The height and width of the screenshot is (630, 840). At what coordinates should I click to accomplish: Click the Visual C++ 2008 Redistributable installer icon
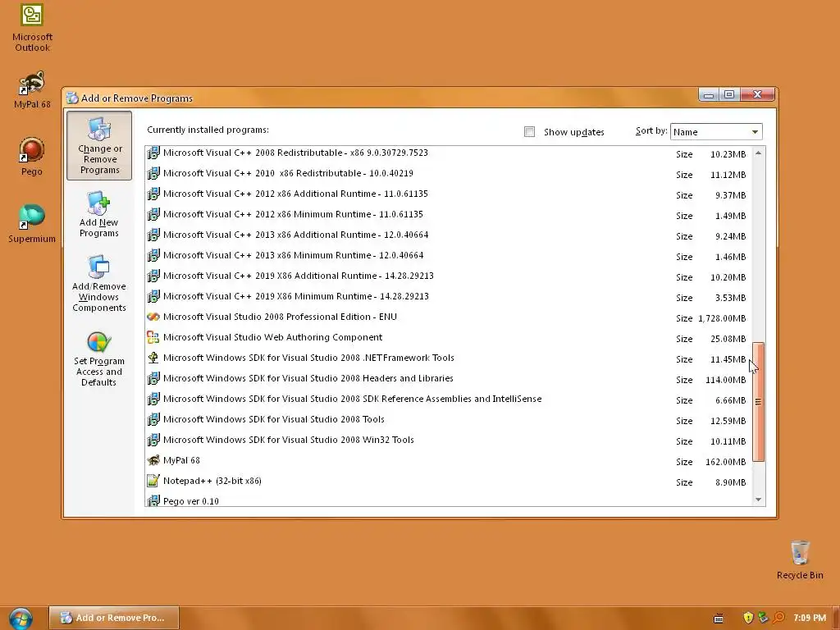[x=153, y=153]
